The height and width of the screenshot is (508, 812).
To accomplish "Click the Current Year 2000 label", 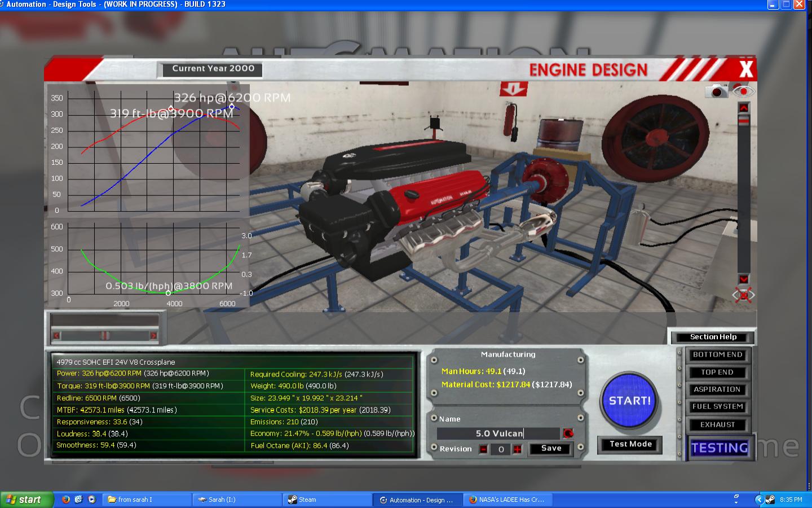I will tap(213, 69).
